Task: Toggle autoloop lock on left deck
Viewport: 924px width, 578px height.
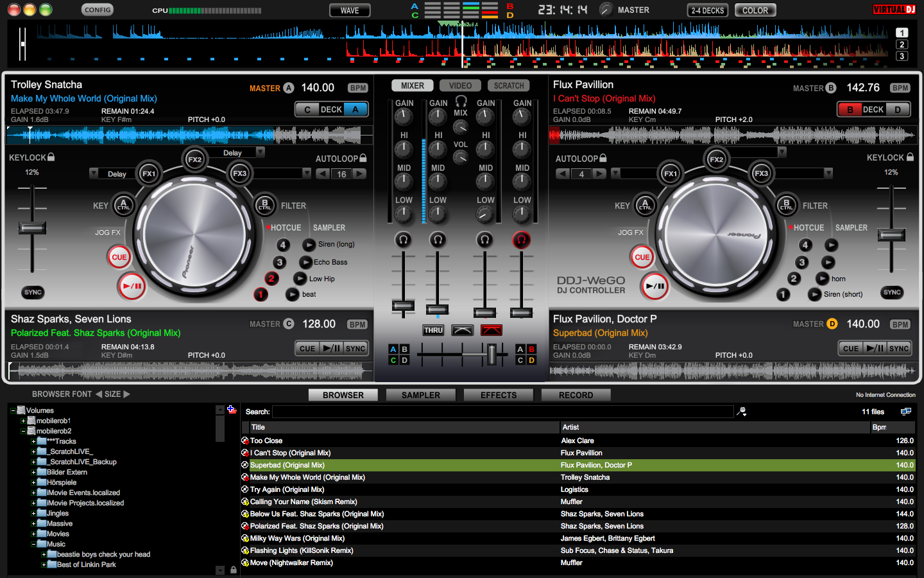Action: (363, 158)
